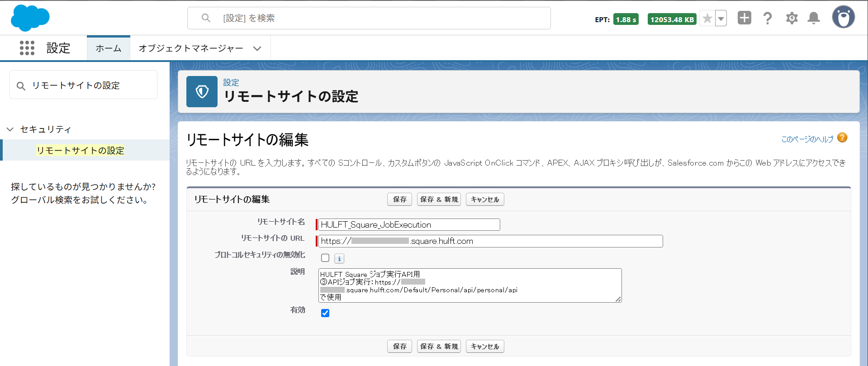
Task: Focus the リモートサイトの URL input field
Action: click(491, 241)
